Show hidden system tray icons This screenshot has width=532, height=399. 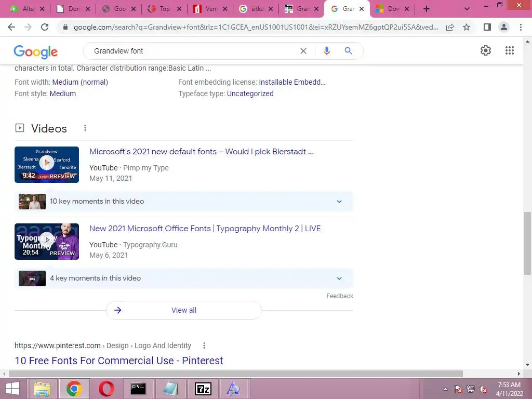[445, 389]
